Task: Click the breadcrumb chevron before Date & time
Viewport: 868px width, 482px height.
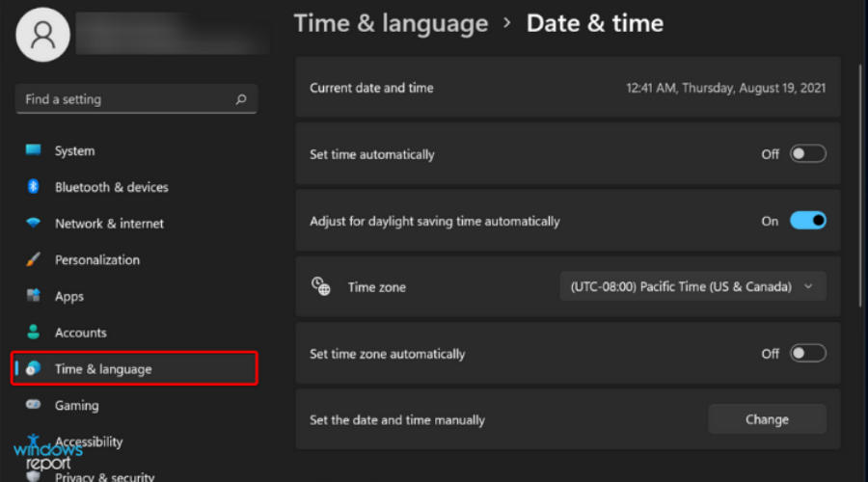Action: click(507, 23)
